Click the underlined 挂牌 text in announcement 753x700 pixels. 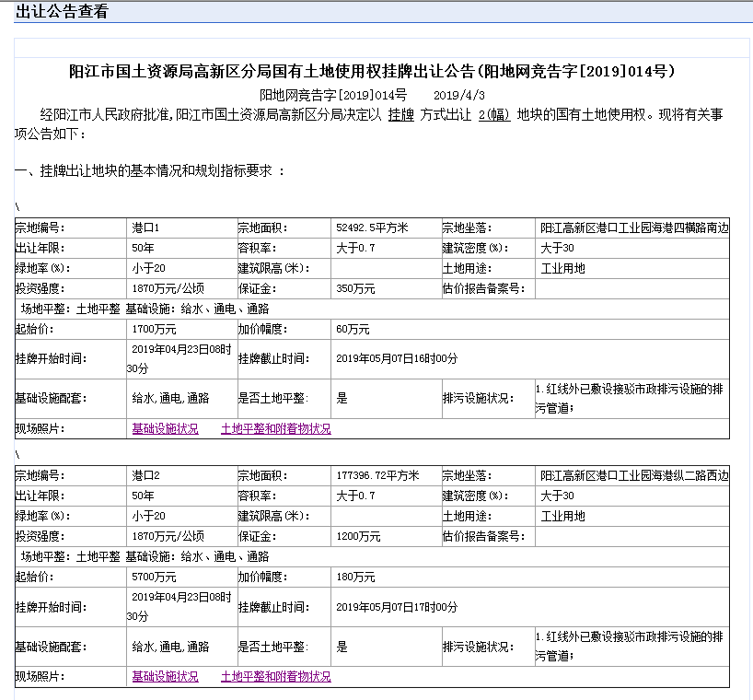401,115
